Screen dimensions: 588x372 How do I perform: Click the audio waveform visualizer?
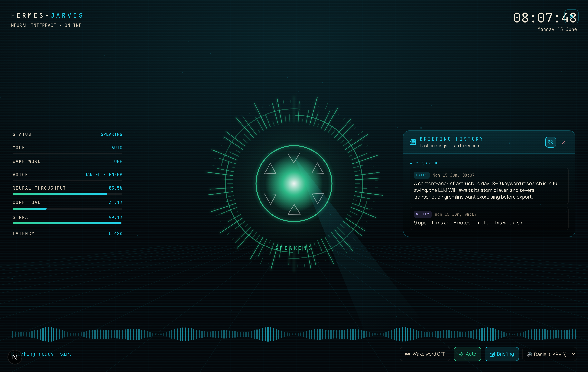(x=294, y=334)
